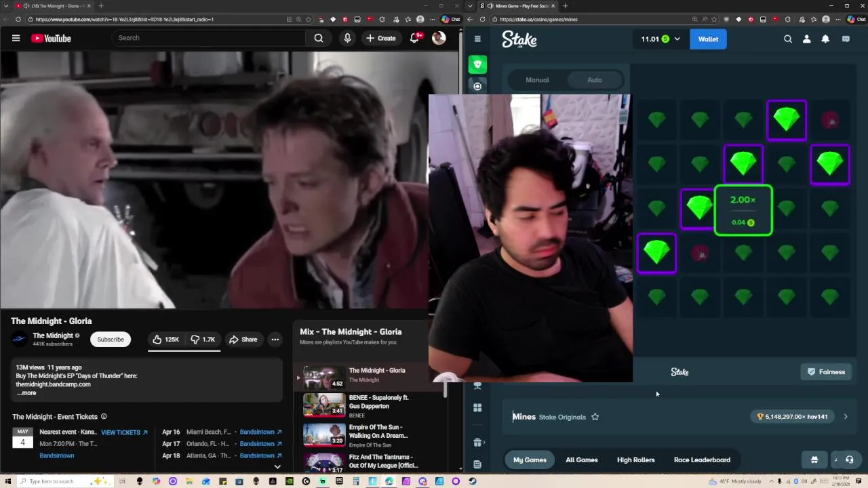Select the High Rollers tab
868x488 pixels.
[636, 460]
